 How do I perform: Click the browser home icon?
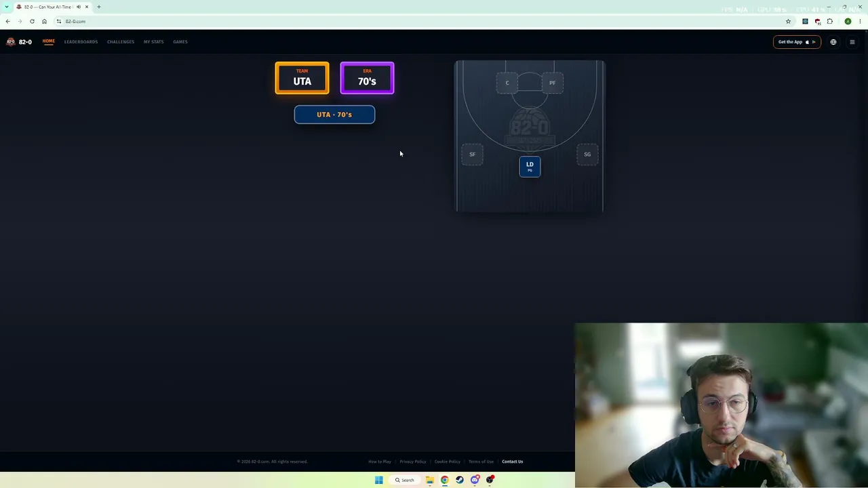click(44, 21)
